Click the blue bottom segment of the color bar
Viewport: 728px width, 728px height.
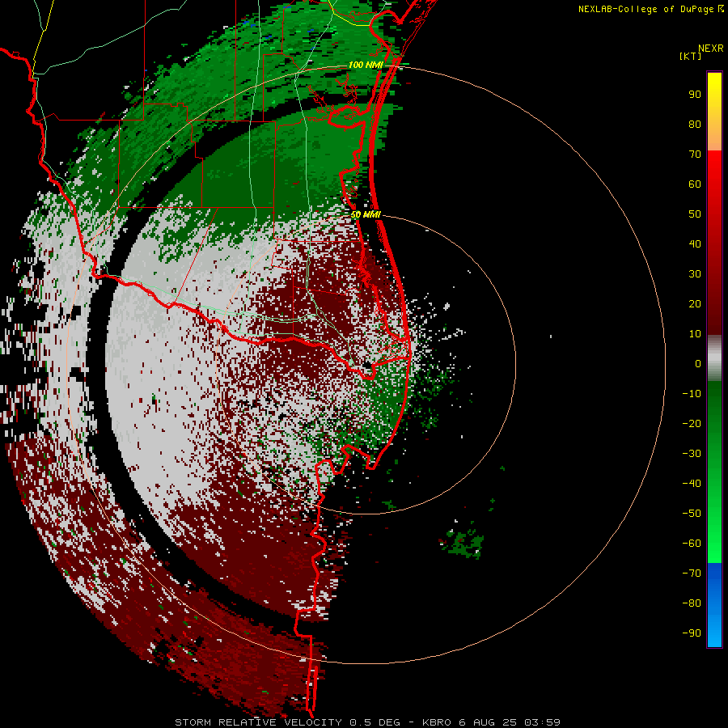pyautogui.click(x=714, y=604)
